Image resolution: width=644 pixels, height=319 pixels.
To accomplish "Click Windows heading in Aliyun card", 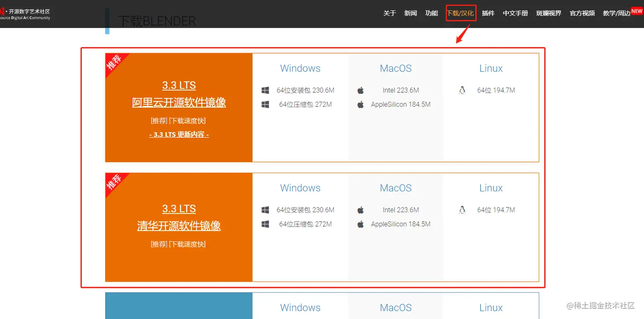I will coord(300,68).
